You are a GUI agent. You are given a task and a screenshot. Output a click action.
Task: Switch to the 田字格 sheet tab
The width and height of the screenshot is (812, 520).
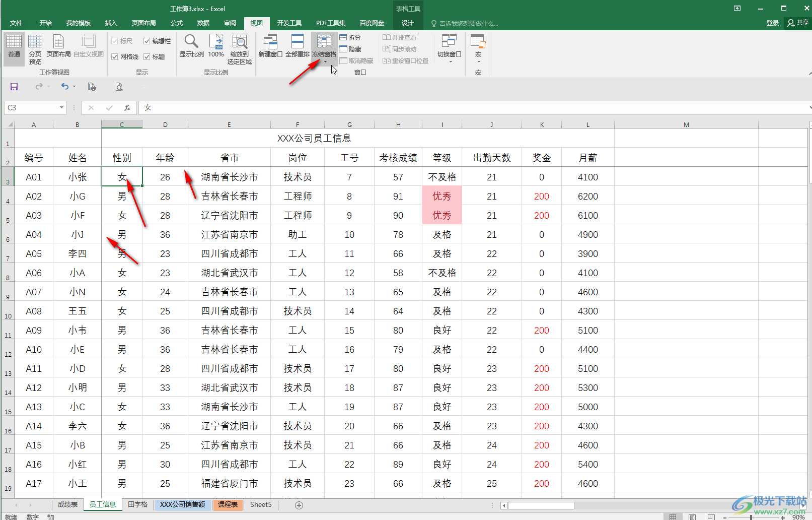(137, 504)
